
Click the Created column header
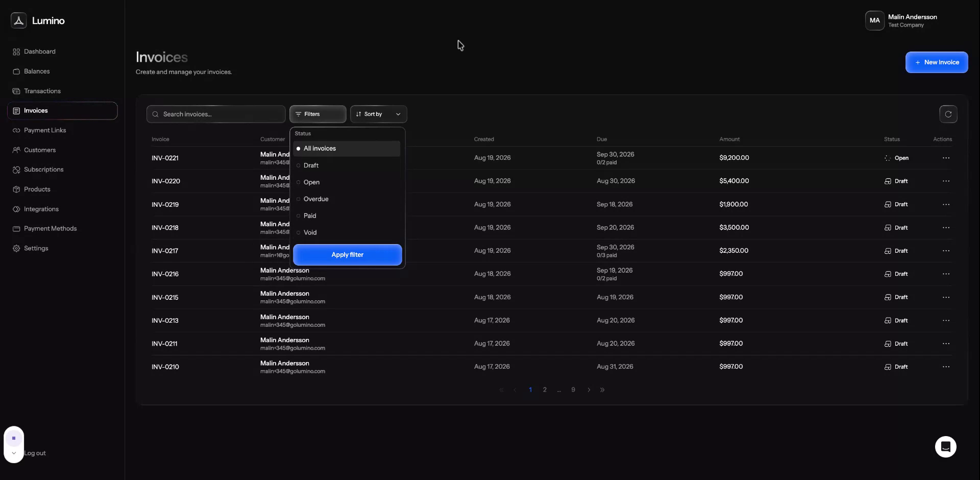tap(484, 139)
